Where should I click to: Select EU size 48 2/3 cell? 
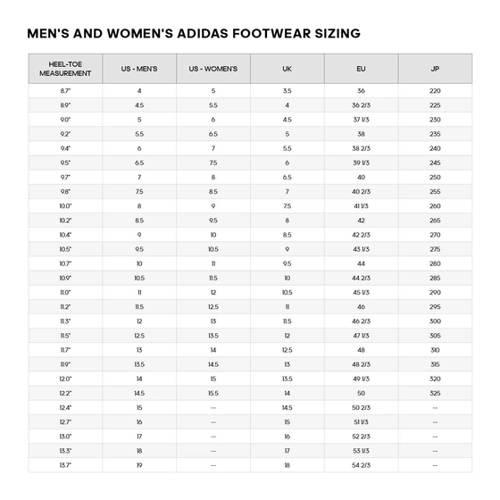pyautogui.click(x=361, y=364)
